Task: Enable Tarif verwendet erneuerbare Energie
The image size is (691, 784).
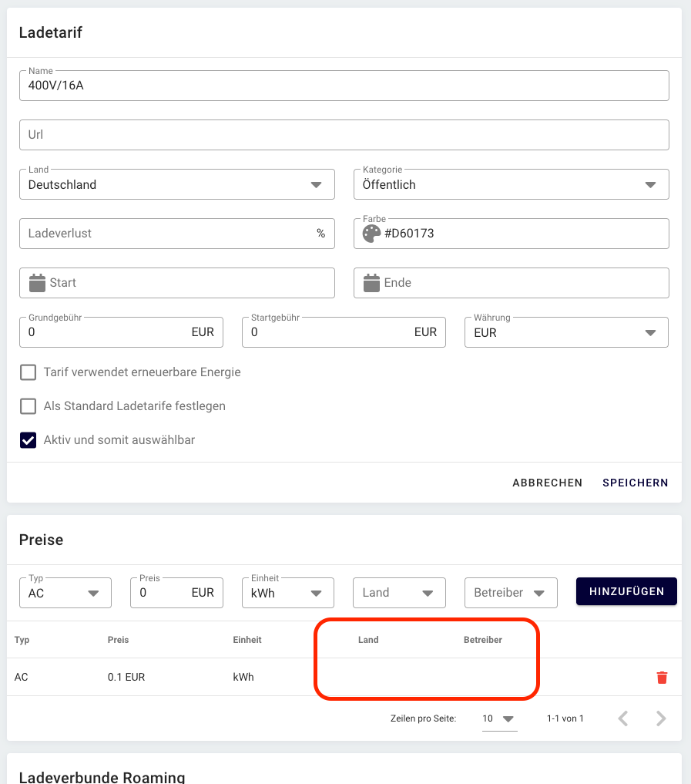Action: tap(28, 372)
